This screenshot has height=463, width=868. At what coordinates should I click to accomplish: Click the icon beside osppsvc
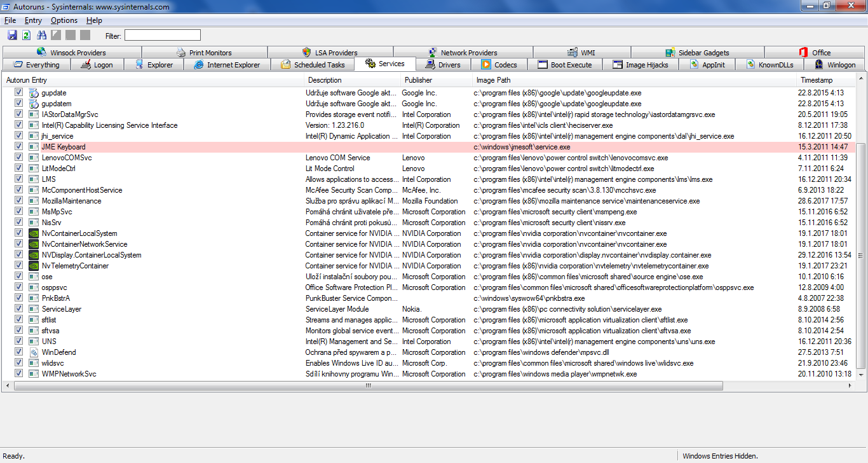[34, 287]
